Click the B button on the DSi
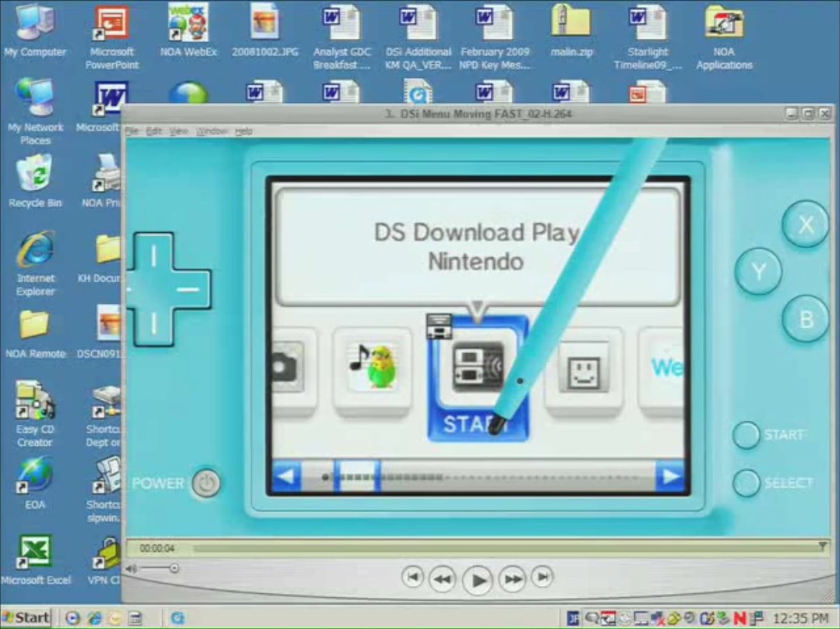This screenshot has width=840, height=629. coord(805,320)
